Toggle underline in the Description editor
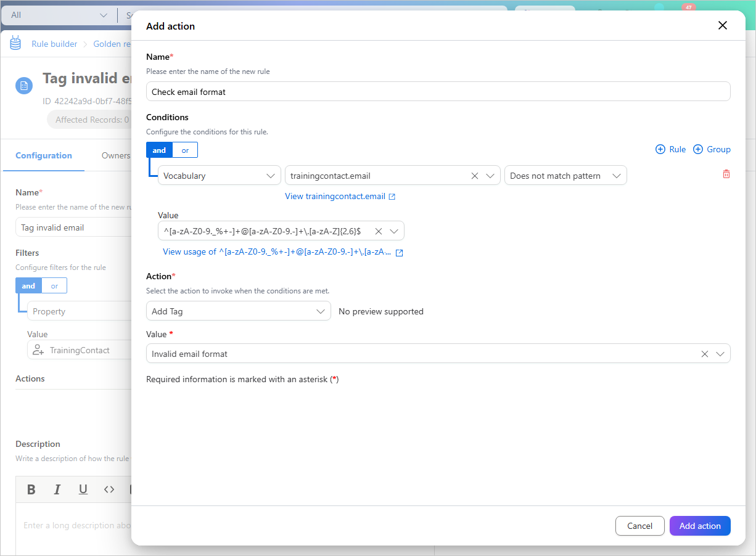 [x=83, y=489]
